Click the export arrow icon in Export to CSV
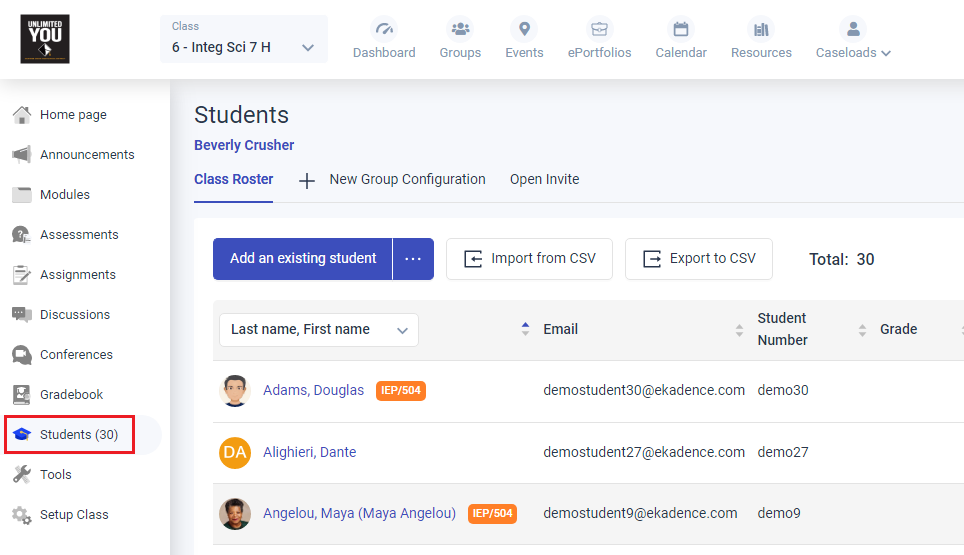Image resolution: width=964 pixels, height=555 pixels. 652,259
